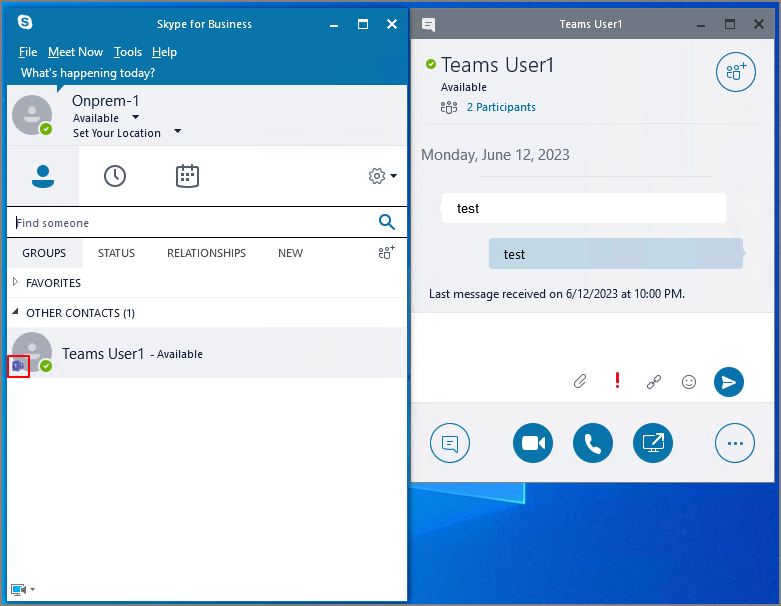
Task: Click Monday, June 12, 2023 date text
Action: (x=495, y=155)
